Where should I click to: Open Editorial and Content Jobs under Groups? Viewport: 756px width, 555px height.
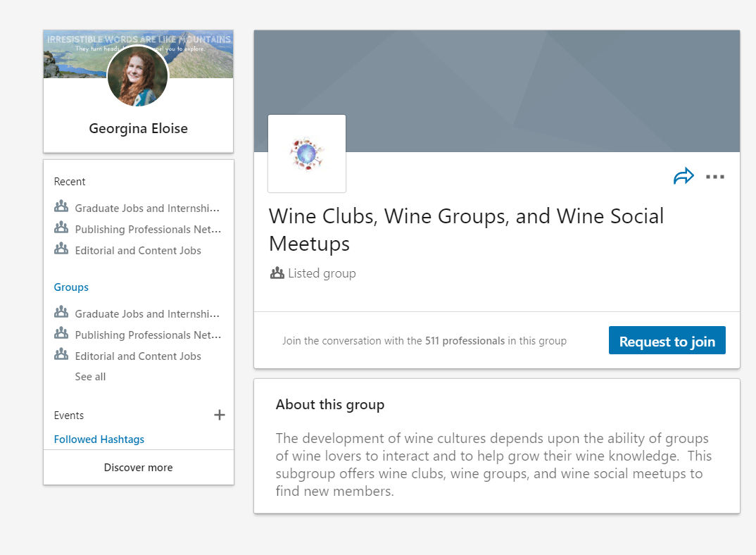pos(138,356)
